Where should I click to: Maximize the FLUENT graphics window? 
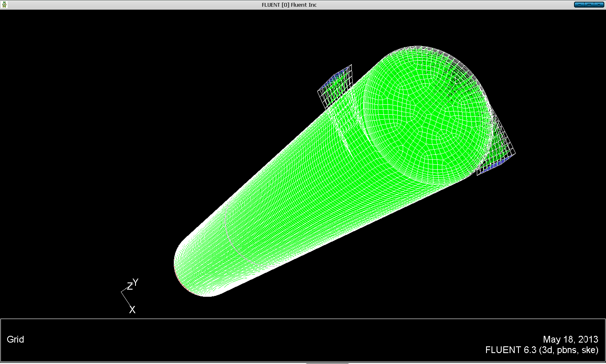pos(590,5)
